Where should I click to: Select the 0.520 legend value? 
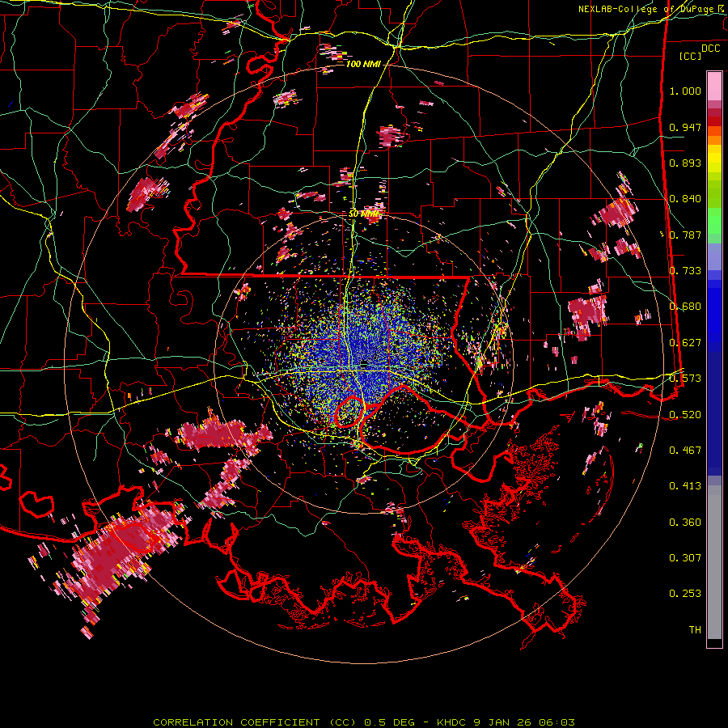(x=685, y=414)
